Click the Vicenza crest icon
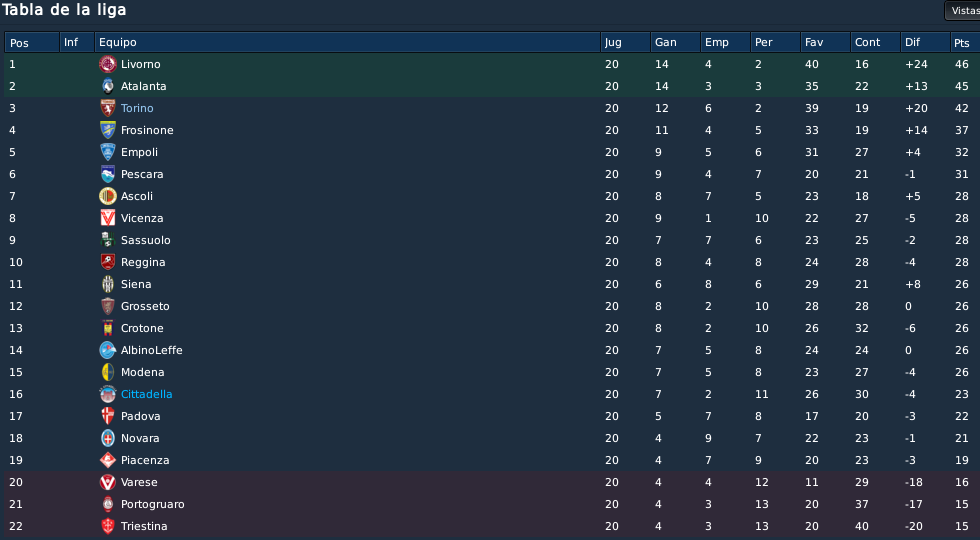The width and height of the screenshot is (980, 540). tap(108, 218)
